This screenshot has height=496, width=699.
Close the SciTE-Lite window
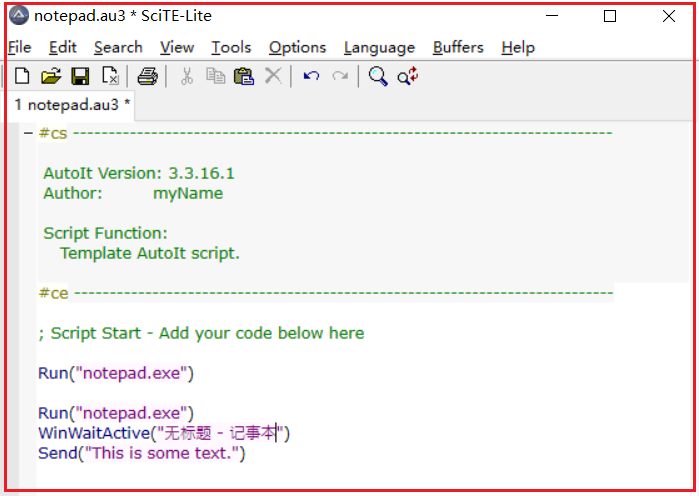click(x=669, y=16)
